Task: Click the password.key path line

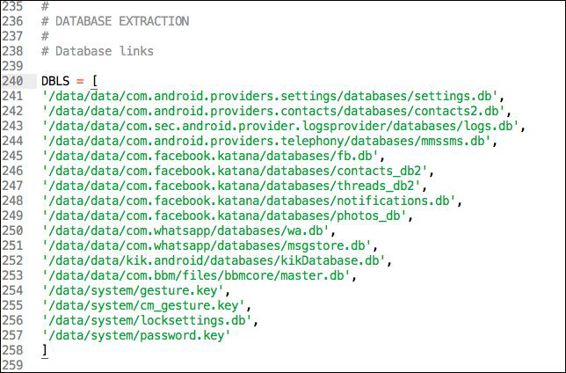Action: [136, 336]
